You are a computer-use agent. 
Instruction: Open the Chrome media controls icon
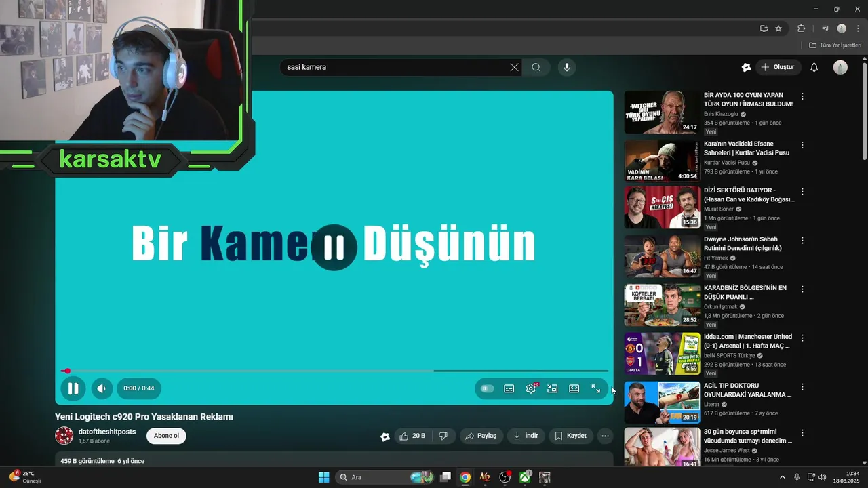825,28
